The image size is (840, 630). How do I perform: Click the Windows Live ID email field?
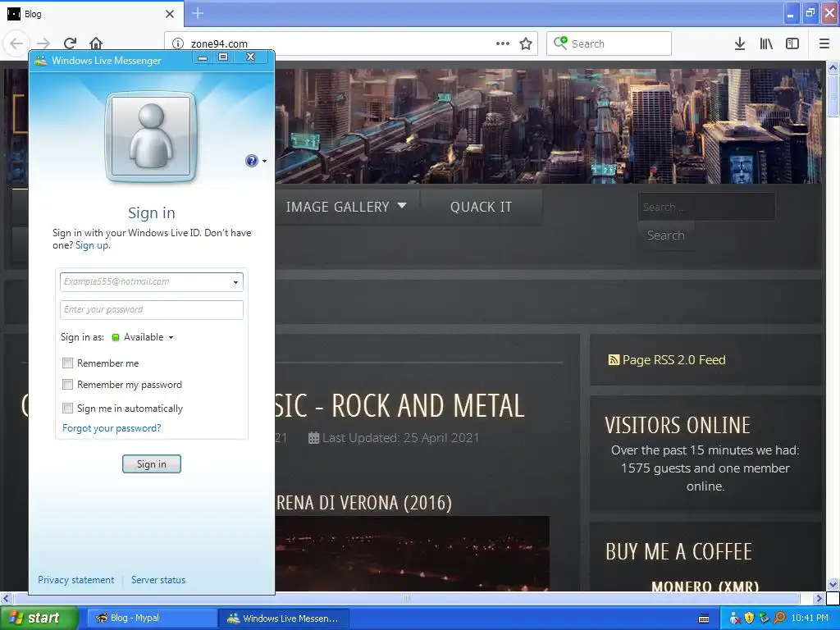pos(152,282)
